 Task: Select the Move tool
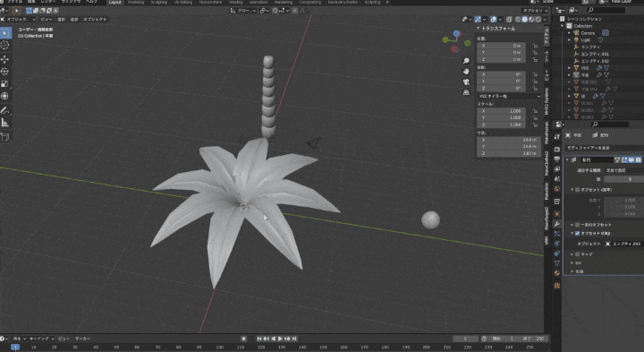pyautogui.click(x=5, y=59)
